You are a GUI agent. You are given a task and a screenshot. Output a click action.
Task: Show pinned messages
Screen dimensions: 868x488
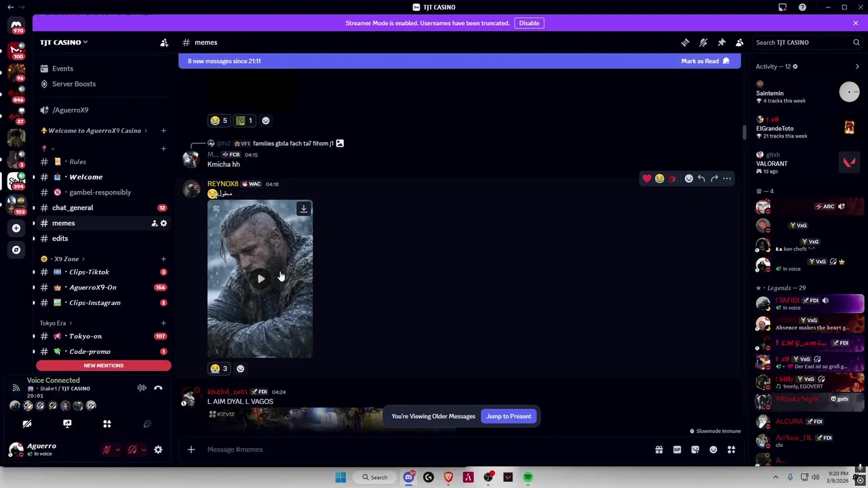coord(722,42)
